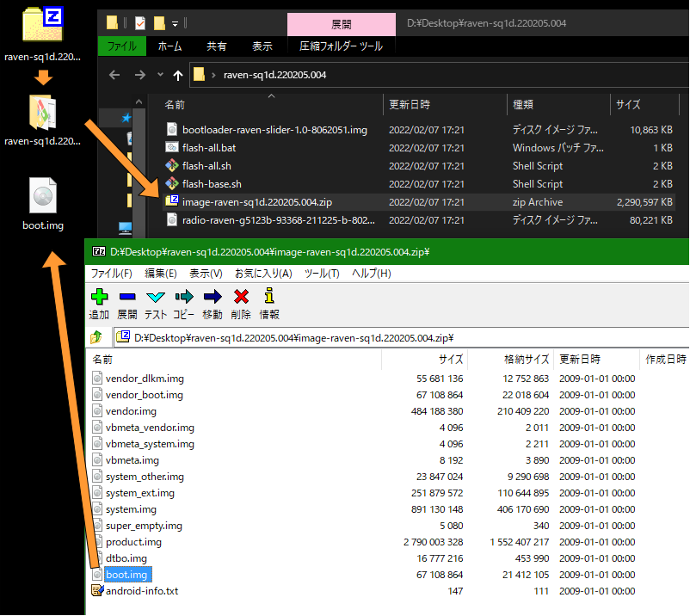
Task: Click the 7-Zip up-folder icon beside address bar
Action: pyautogui.click(x=96, y=337)
